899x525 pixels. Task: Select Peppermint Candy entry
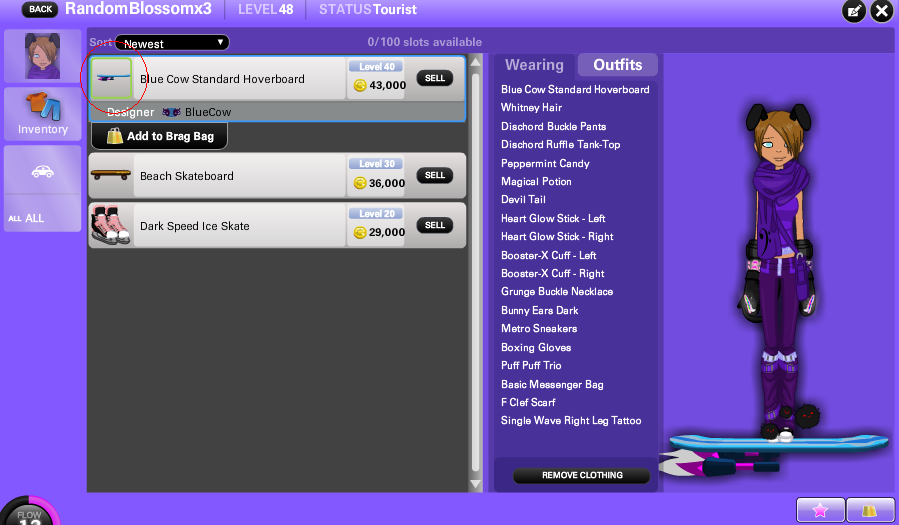coord(545,163)
